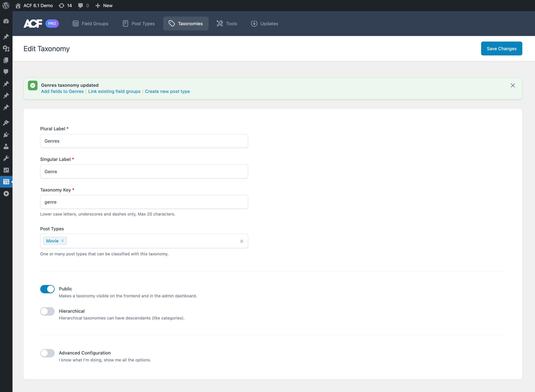Open the WordPress Dashboard from the sidebar
Viewport: 535px width, 392px height.
click(x=6, y=21)
